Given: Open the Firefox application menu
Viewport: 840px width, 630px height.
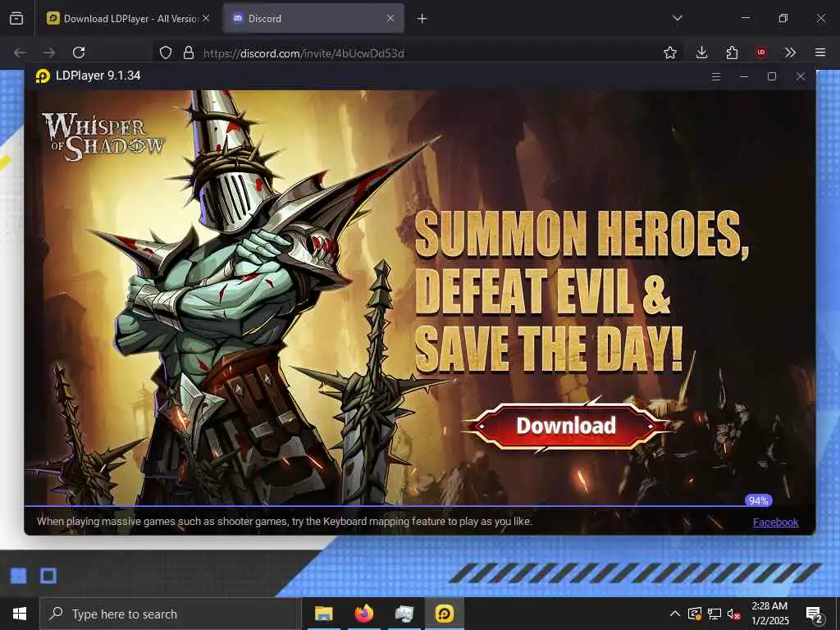Looking at the screenshot, I should point(820,52).
